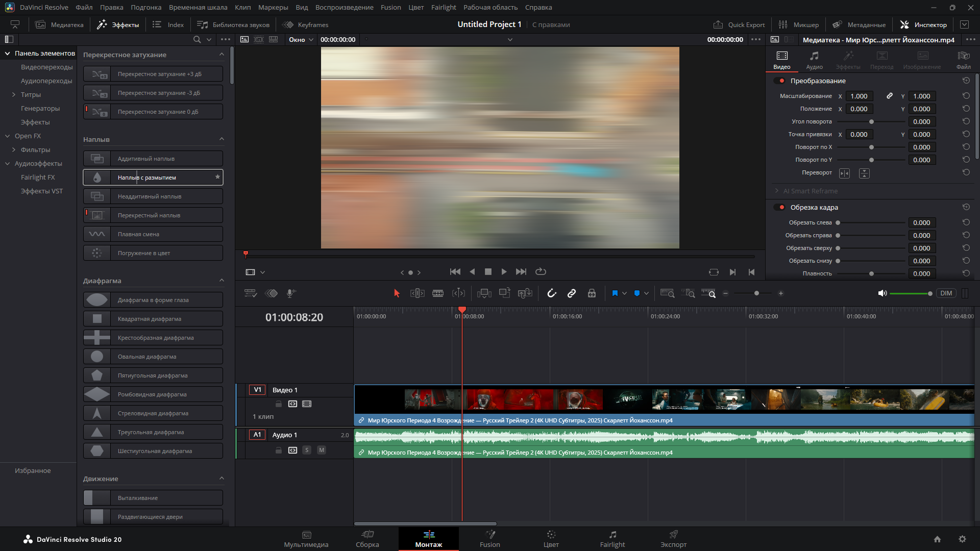
Task: Click the position lock icon in toolbar
Action: 592,293
